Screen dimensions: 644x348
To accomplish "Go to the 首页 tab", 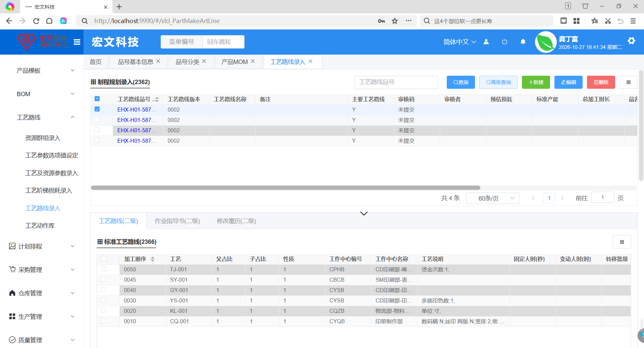I will [96, 62].
